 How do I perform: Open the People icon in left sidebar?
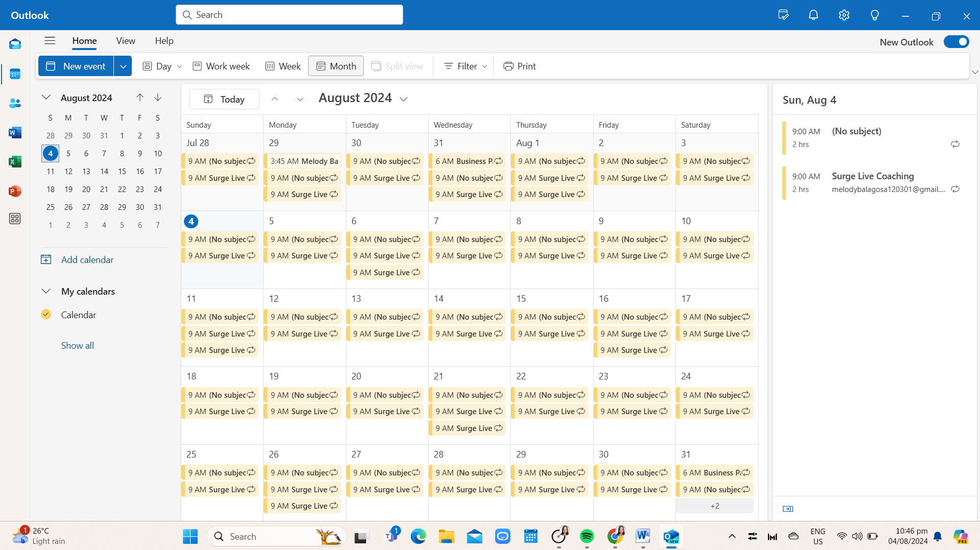pos(15,103)
